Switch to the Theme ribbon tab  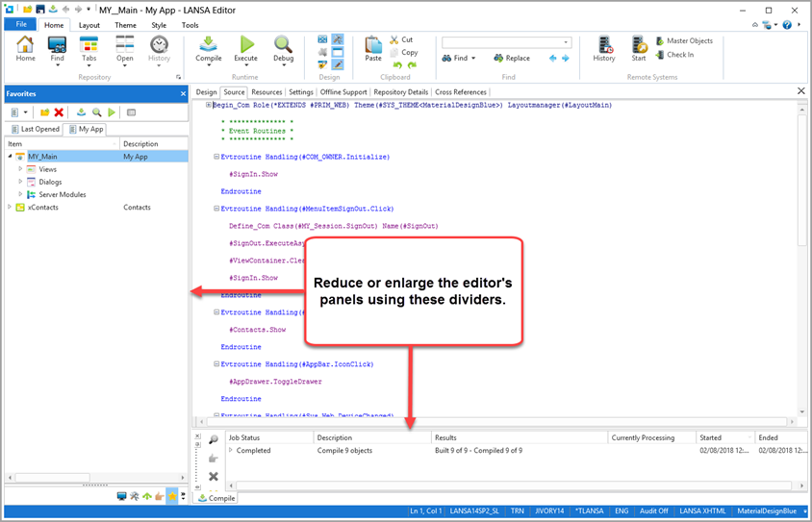(x=125, y=25)
